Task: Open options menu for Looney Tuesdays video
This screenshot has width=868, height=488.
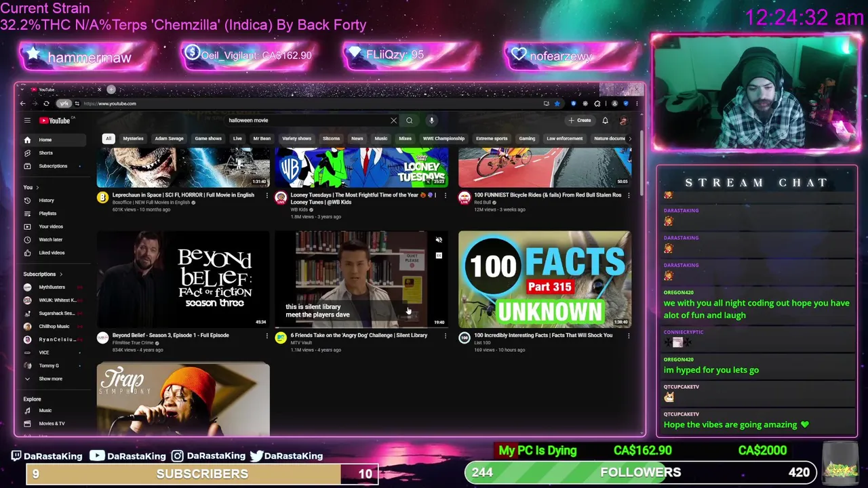Action: [445, 195]
